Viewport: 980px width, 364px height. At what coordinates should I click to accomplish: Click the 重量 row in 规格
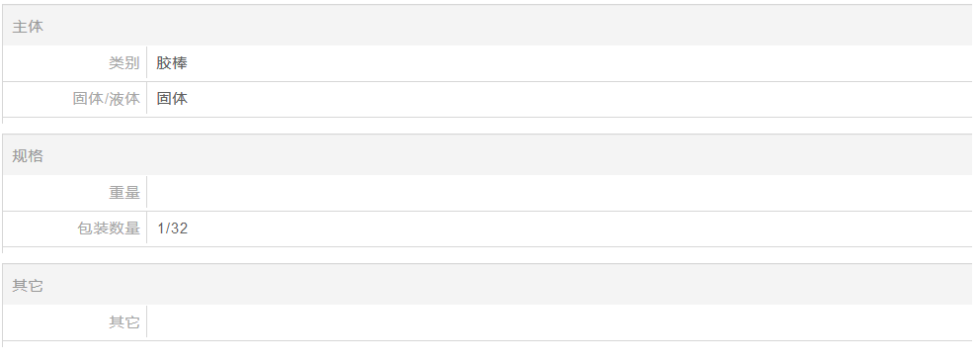[487, 193]
